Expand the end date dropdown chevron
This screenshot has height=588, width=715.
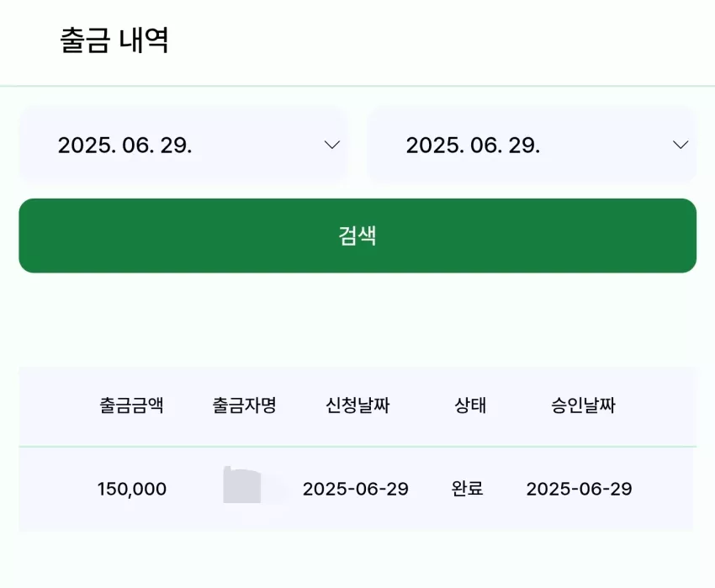click(x=681, y=145)
